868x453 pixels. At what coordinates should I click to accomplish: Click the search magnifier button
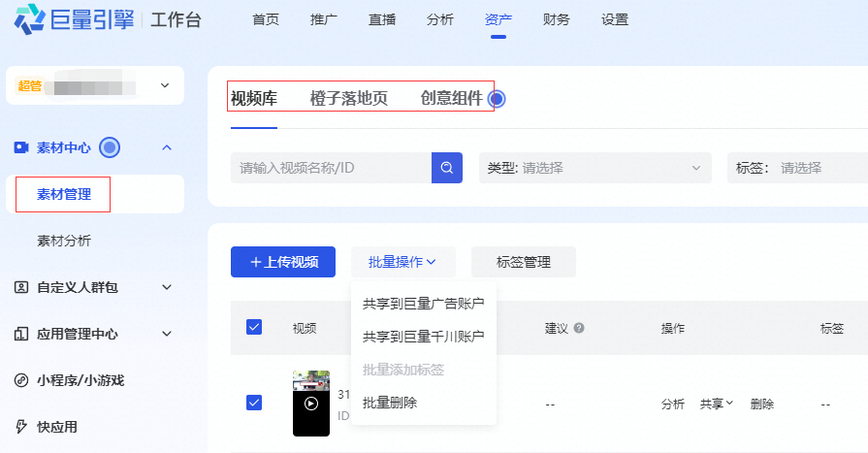447,168
